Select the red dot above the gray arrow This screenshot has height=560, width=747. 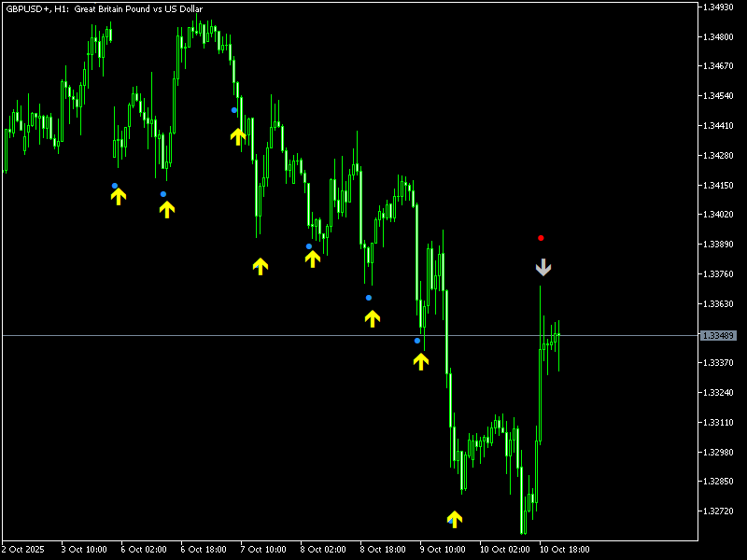(x=541, y=238)
